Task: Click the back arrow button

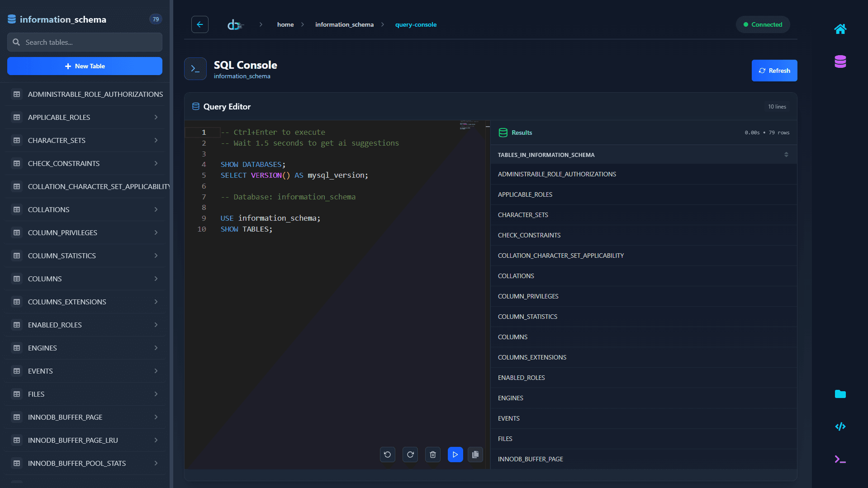Action: tap(200, 24)
